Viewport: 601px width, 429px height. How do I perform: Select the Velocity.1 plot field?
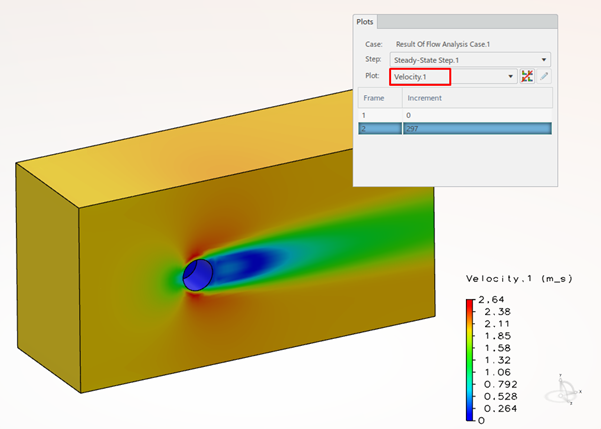(x=421, y=77)
